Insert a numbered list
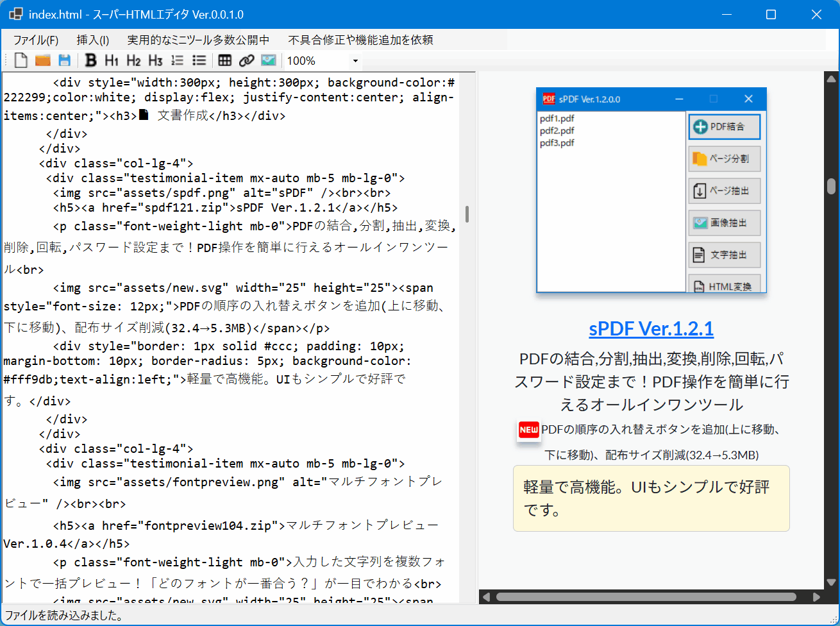This screenshot has height=626, width=840. pos(177,61)
